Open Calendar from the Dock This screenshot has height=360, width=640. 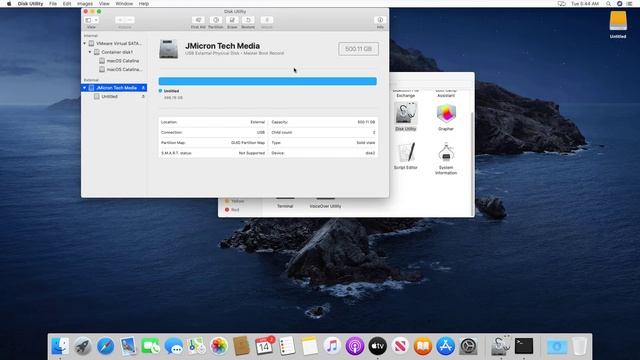[x=264, y=346]
